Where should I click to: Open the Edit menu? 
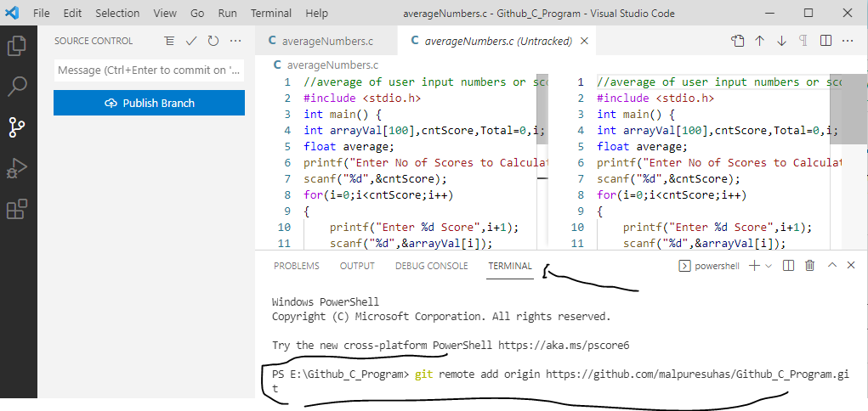[x=72, y=13]
